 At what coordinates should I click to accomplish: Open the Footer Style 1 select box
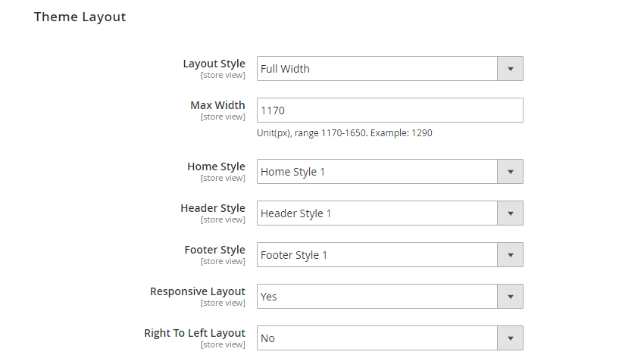click(377, 255)
